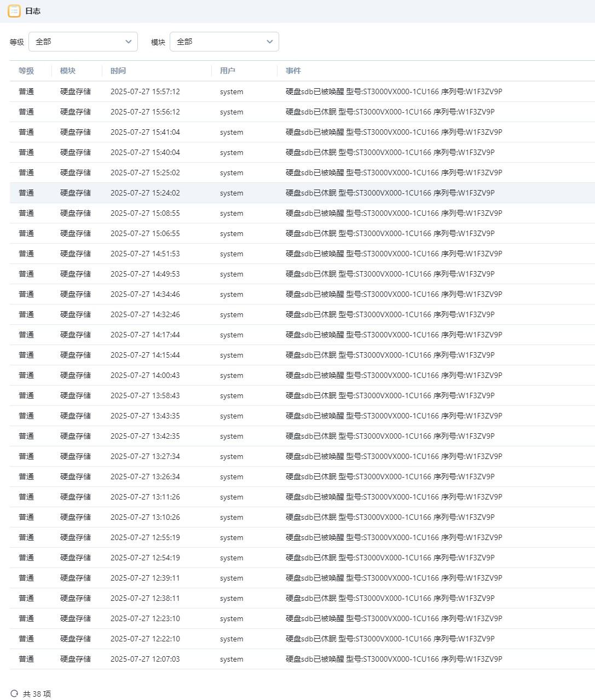The image size is (595, 700).
Task: Click the highlighted row timed 15:24:02
Action: coord(302,193)
